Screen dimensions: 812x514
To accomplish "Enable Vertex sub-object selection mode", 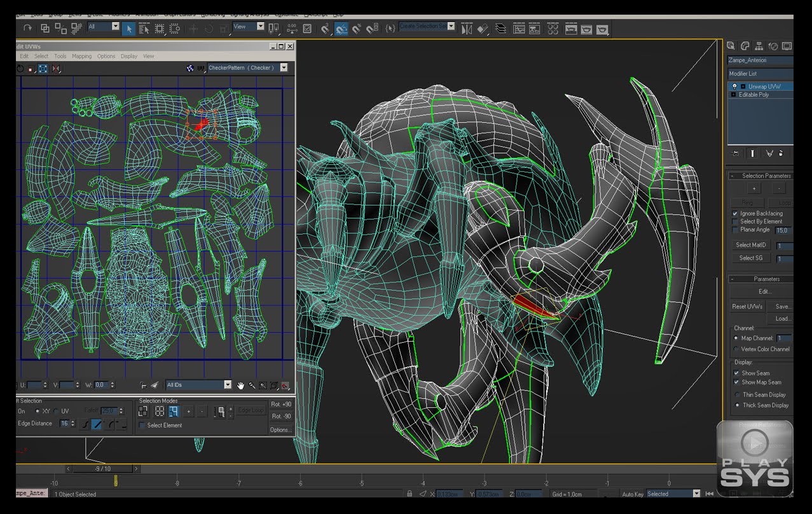I will (143, 412).
